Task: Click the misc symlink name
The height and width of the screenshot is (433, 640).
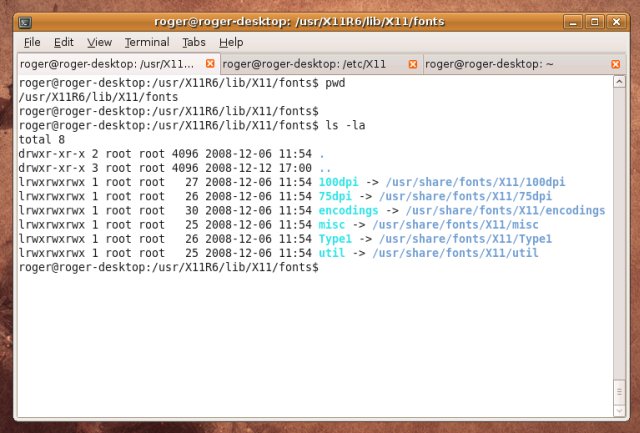Action: [x=331, y=224]
